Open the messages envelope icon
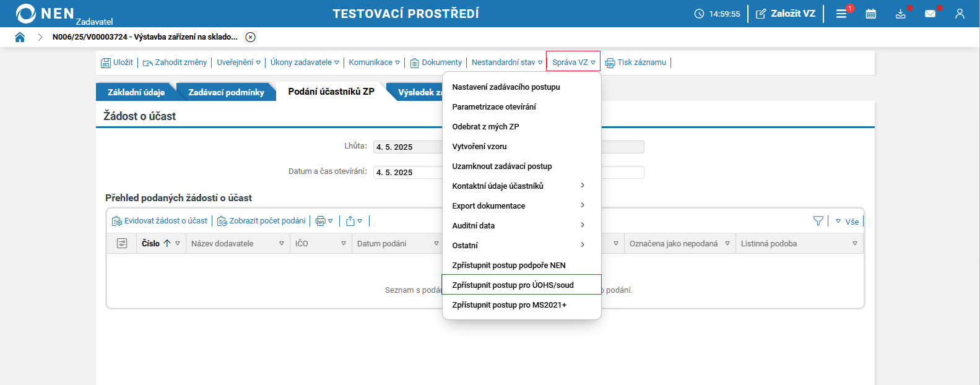 tap(930, 14)
